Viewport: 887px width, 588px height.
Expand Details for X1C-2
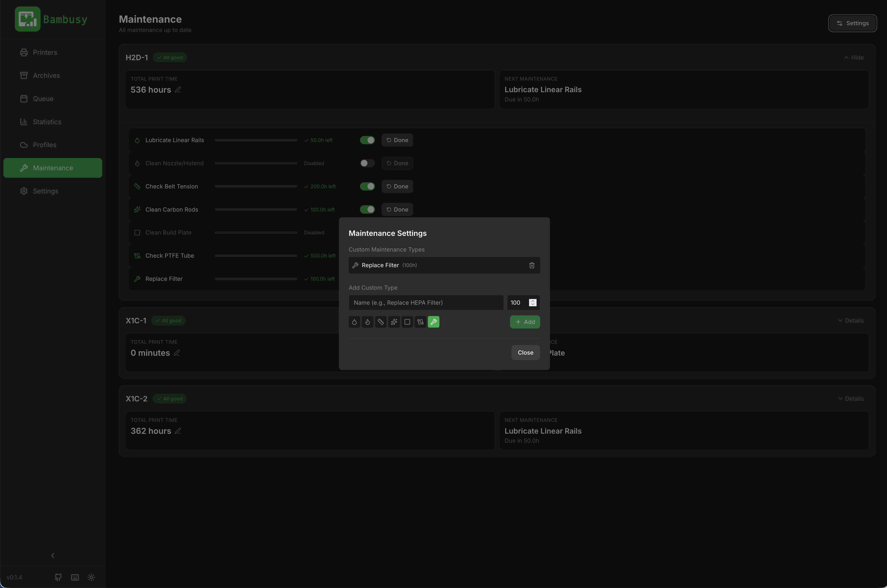pyautogui.click(x=851, y=399)
